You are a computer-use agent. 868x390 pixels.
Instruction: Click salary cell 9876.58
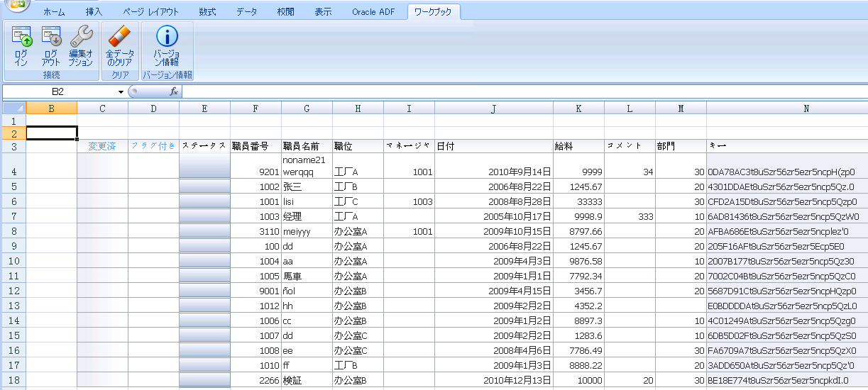click(579, 261)
